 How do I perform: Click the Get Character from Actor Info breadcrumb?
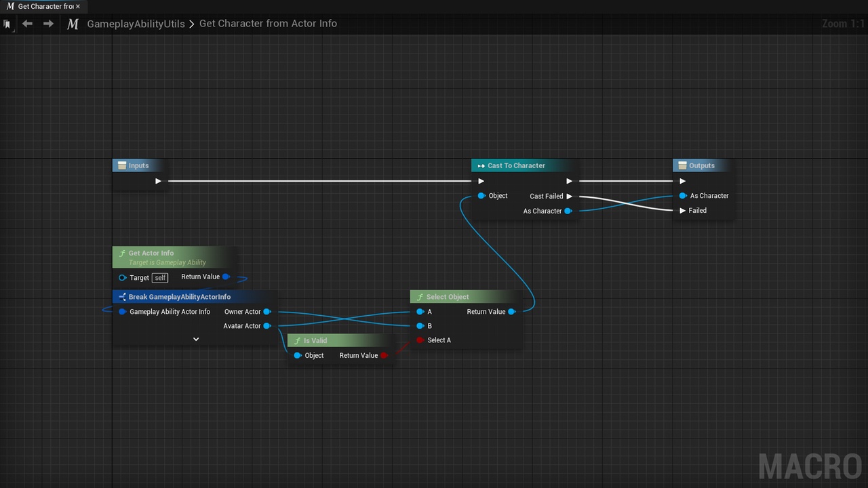pos(268,24)
